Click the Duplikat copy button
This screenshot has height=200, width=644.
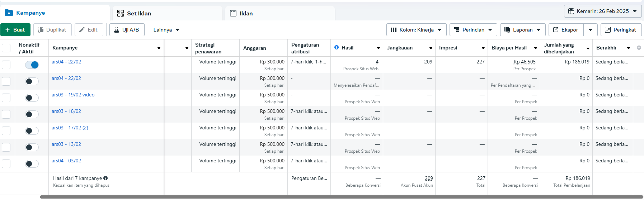tap(52, 30)
